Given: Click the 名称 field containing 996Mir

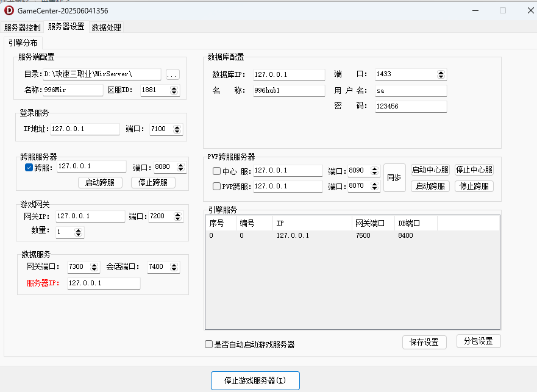Looking at the screenshot, I should tap(73, 90).
